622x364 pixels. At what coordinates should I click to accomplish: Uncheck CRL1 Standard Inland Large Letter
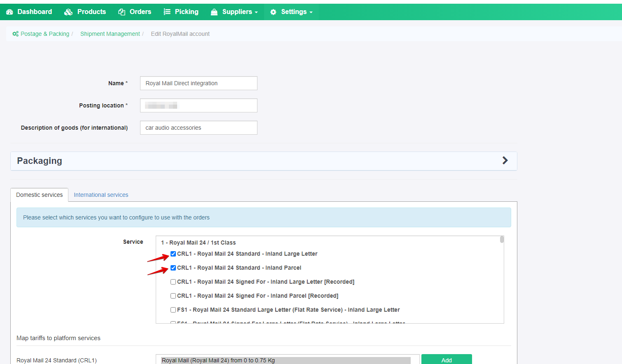pyautogui.click(x=173, y=254)
